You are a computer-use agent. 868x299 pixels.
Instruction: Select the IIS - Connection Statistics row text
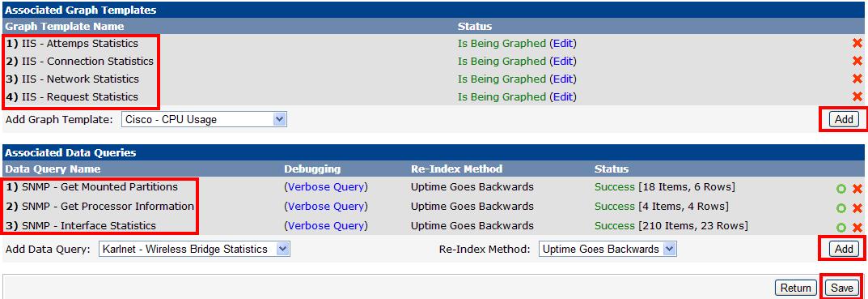[x=88, y=61]
